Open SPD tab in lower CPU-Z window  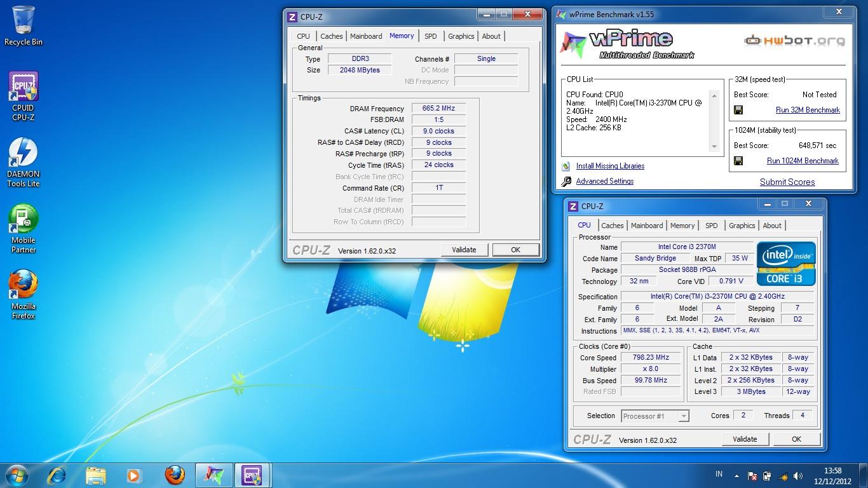click(712, 226)
